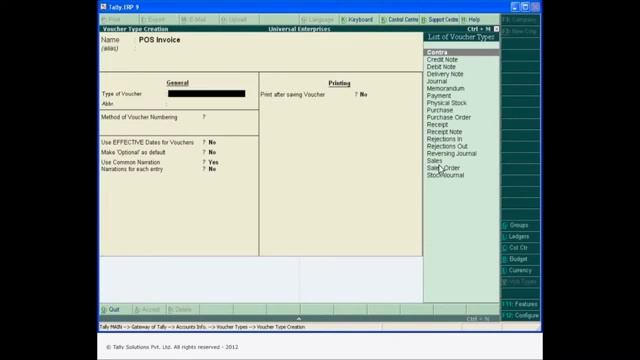Select Rejections In voucher type
Screen dimensions: 640x360
click(444, 139)
